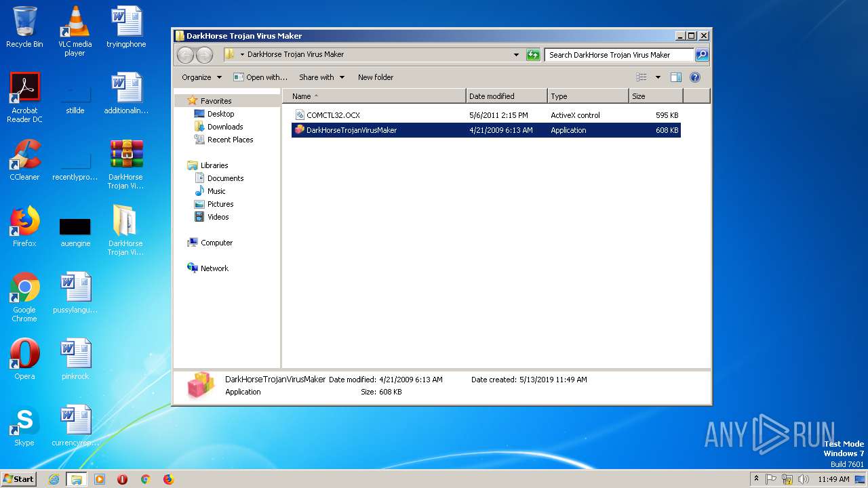Select Computer in navigation pane
The width and height of the screenshot is (868, 488).
pos(210,243)
